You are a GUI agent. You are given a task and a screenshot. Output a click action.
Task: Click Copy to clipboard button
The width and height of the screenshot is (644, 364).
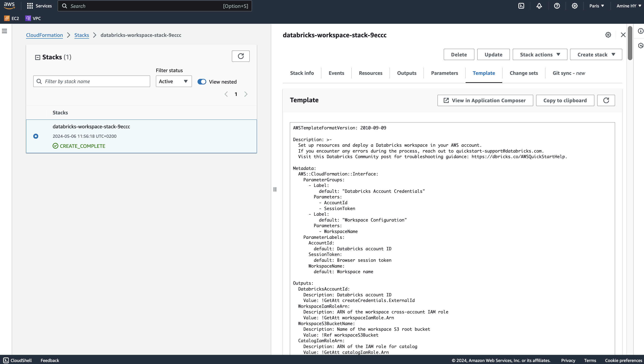point(565,100)
